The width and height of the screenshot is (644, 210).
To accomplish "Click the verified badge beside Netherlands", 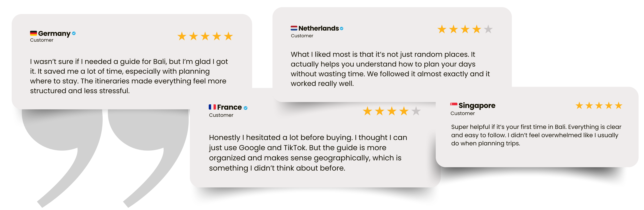I will coord(341,29).
